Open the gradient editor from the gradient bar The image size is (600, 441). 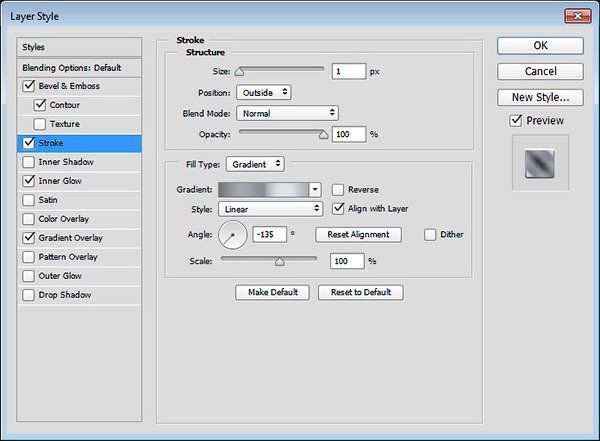(263, 189)
